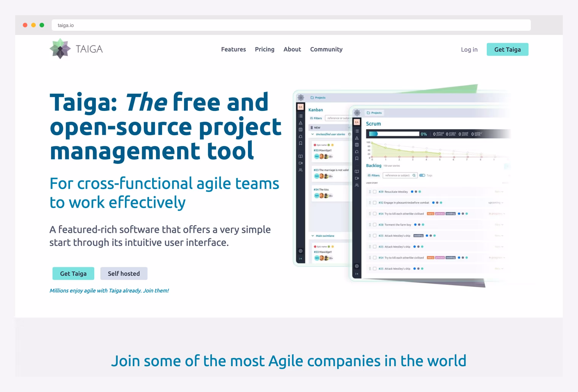Click Get Taiga button in the header
The height and width of the screenshot is (392, 578).
pyautogui.click(x=508, y=49)
